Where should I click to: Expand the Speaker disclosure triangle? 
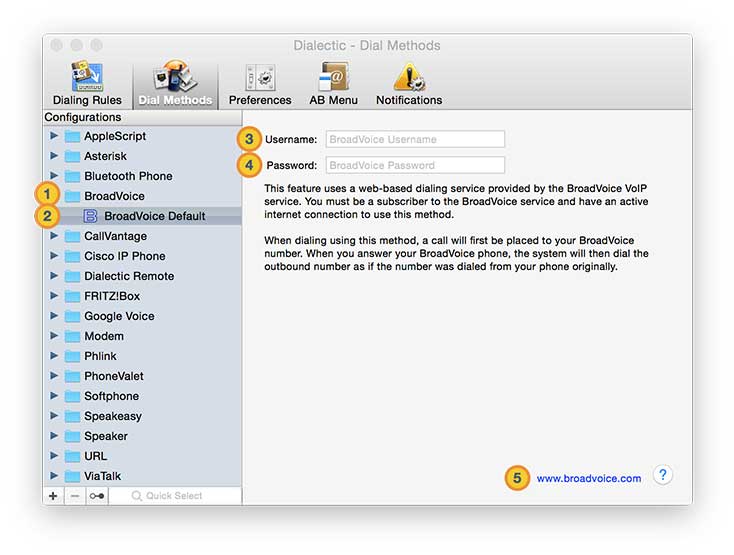coord(54,436)
